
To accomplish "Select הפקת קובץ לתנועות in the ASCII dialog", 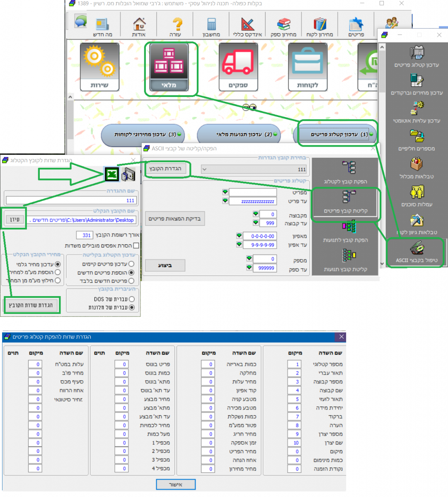I will click(346, 232).
